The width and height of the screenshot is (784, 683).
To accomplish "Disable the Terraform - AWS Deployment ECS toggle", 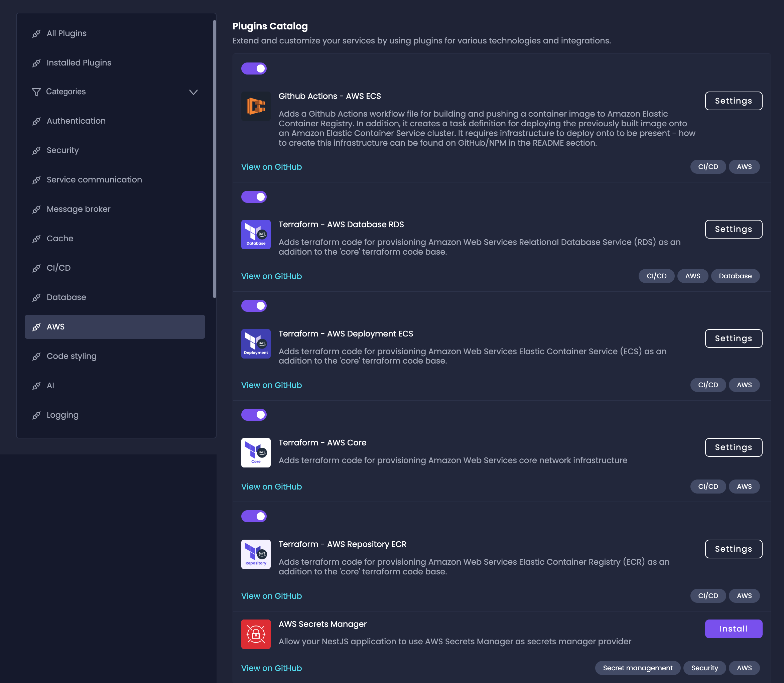I will point(254,306).
